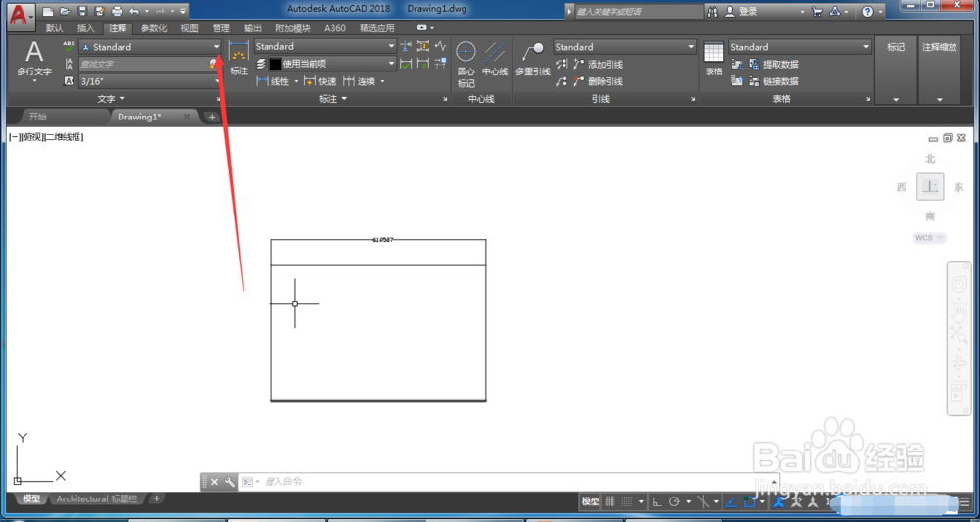This screenshot has height=522, width=980.
Task: Click the help question mark icon
Action: 868,11
